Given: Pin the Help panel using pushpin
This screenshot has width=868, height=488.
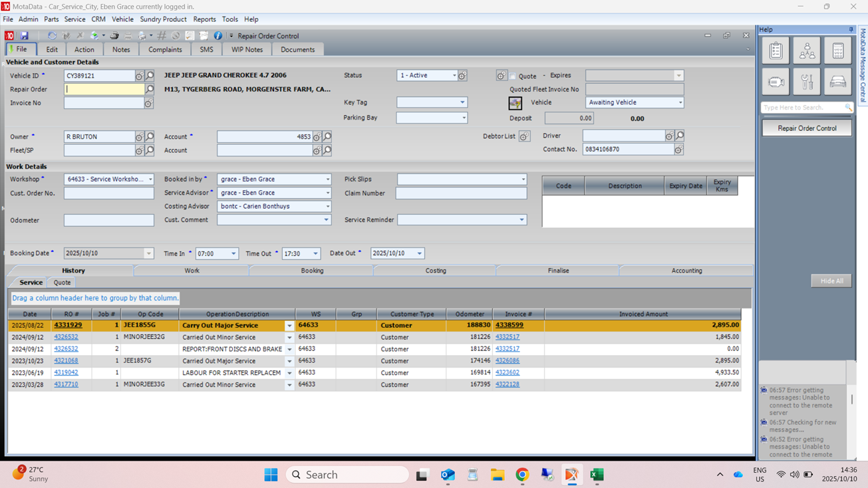Looking at the screenshot, I should pyautogui.click(x=851, y=30).
